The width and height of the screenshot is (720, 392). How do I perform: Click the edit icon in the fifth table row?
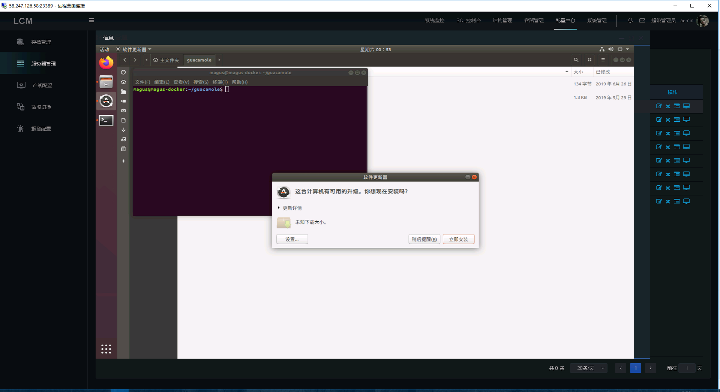pos(659,160)
